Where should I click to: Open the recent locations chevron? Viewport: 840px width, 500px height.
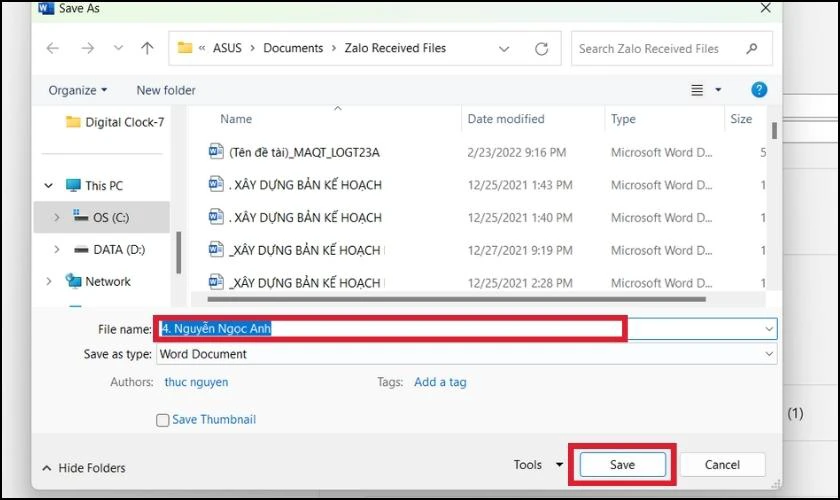point(118,48)
